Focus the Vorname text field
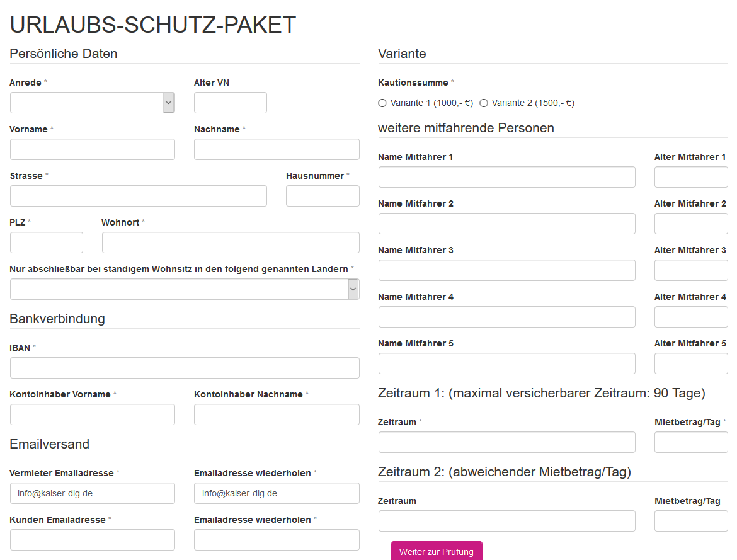The width and height of the screenshot is (737, 560). coord(93,149)
